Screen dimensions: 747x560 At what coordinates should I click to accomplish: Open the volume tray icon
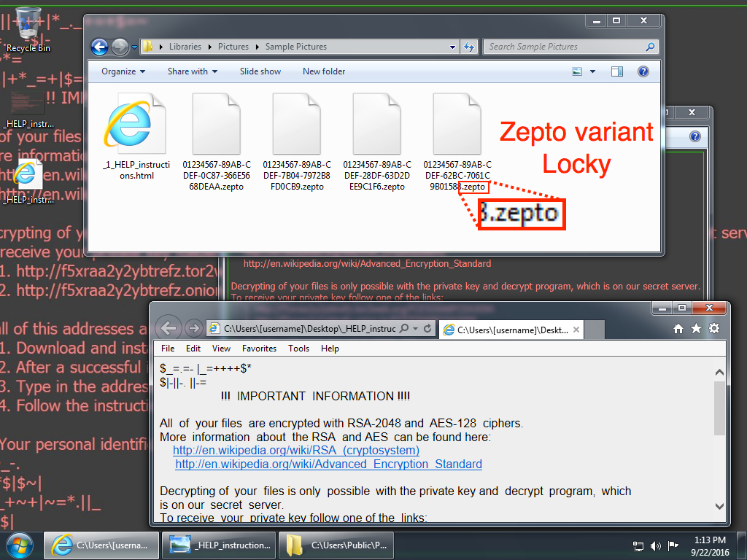[x=656, y=546]
